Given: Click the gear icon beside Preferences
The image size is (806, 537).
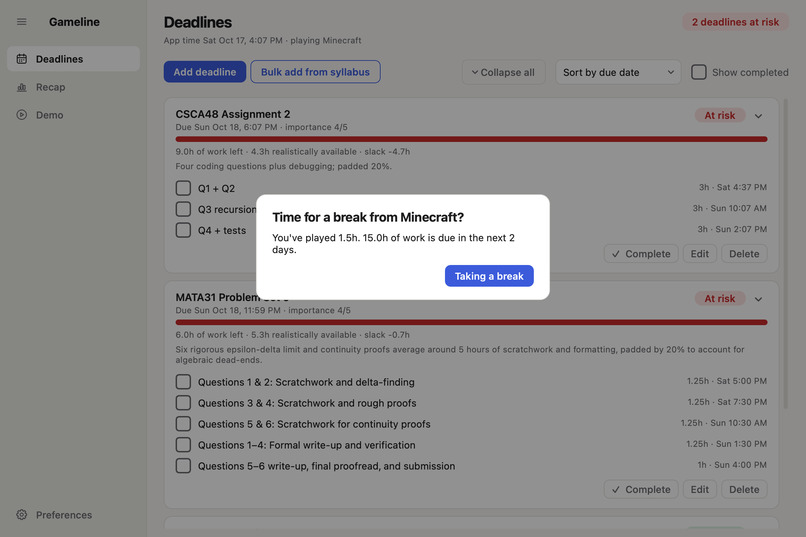Looking at the screenshot, I should 22,514.
